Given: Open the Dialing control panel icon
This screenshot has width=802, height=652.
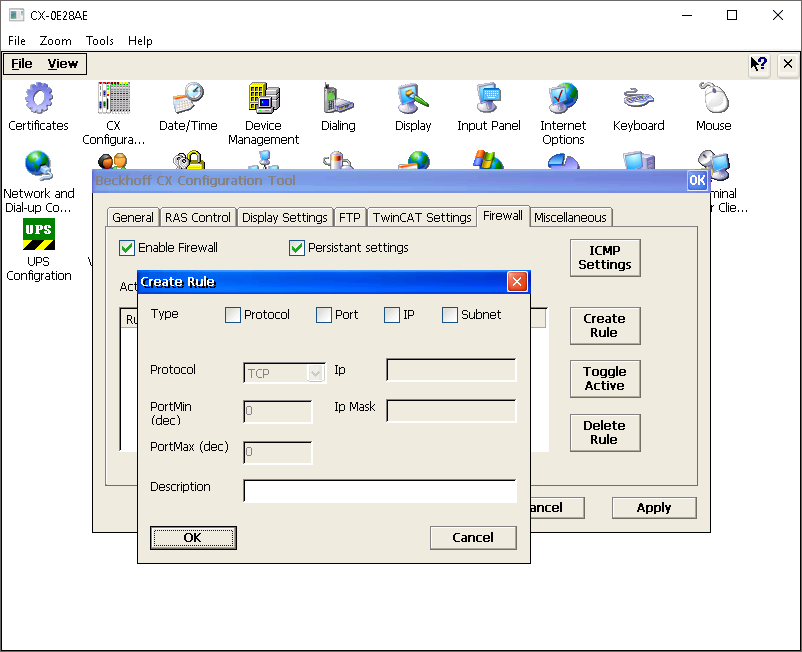Looking at the screenshot, I should [338, 107].
